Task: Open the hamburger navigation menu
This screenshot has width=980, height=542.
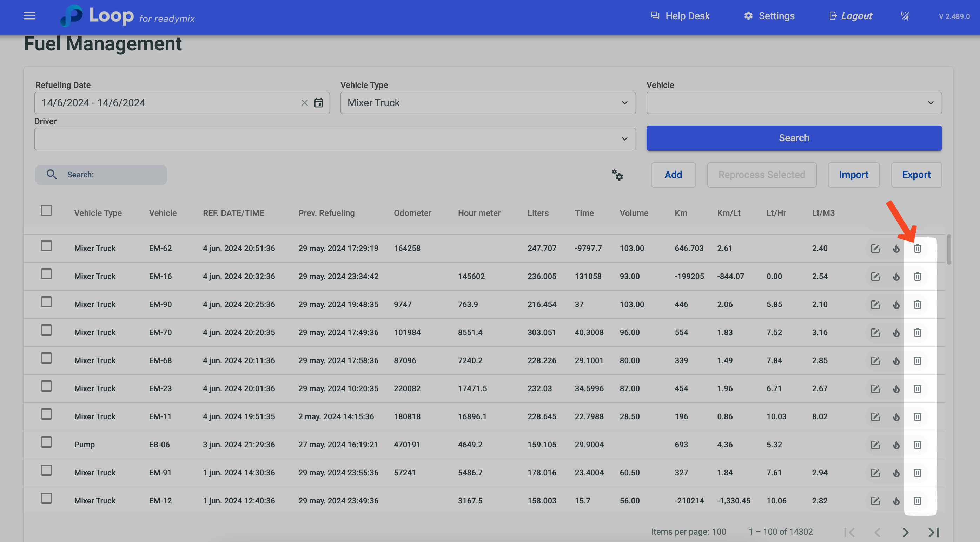Action: tap(29, 15)
